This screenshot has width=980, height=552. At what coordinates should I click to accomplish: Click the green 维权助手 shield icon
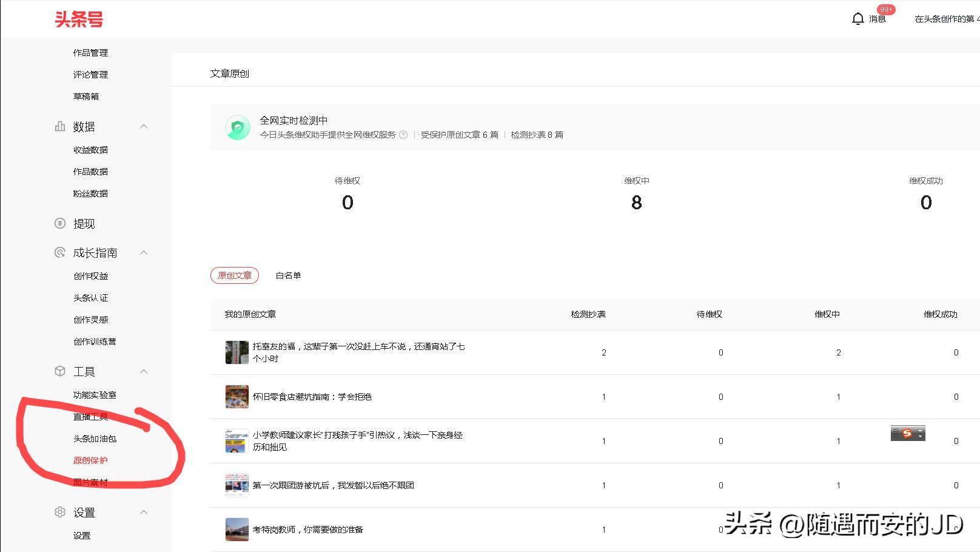pyautogui.click(x=238, y=127)
